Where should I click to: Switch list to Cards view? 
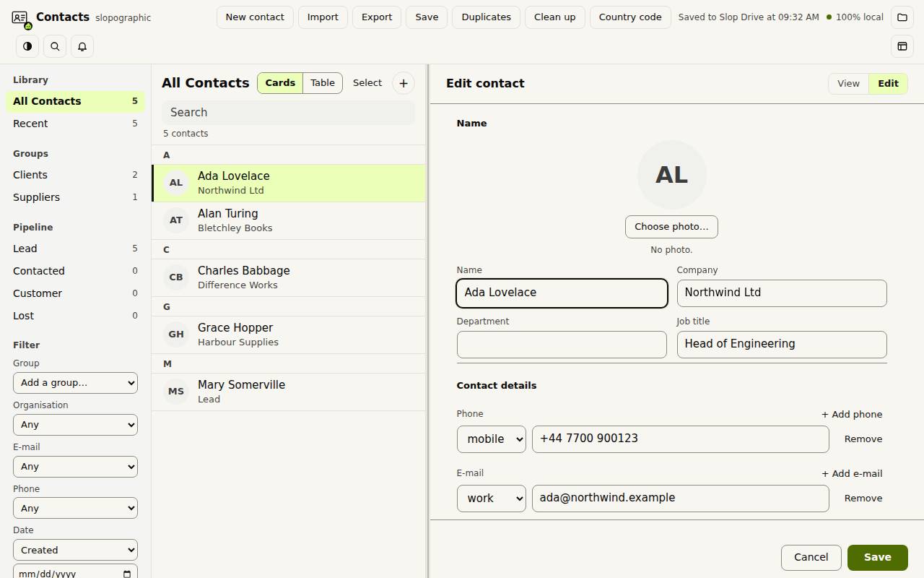tap(280, 83)
